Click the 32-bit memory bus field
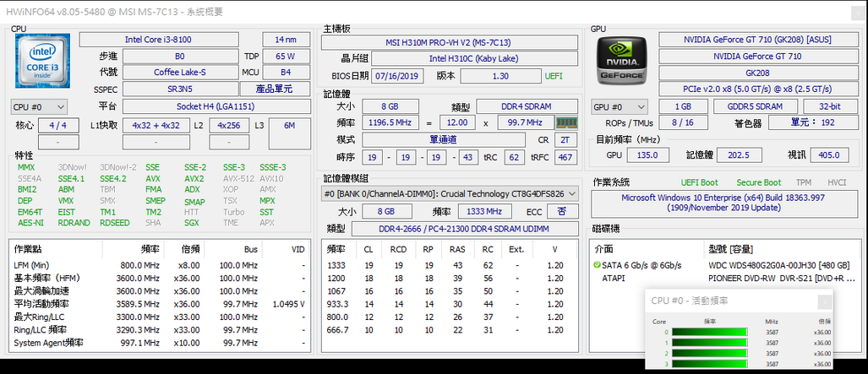Screen dimensions: 868x374 [x=828, y=106]
